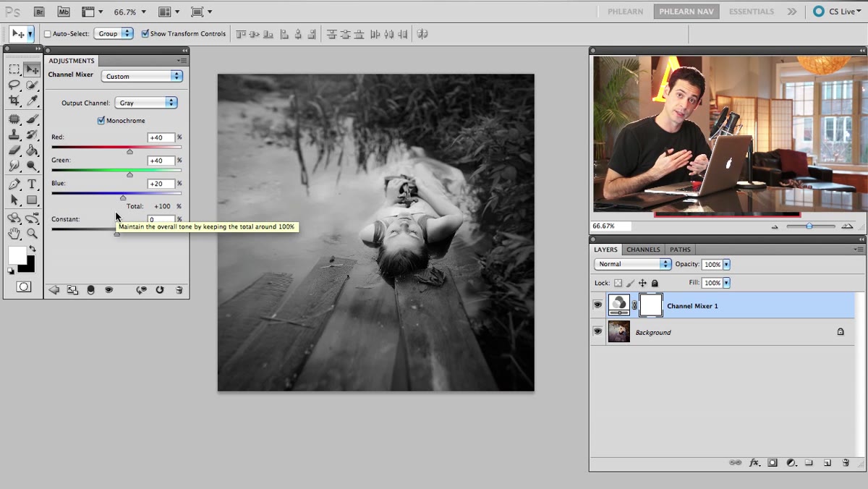Open the Output Channel dropdown

[x=148, y=103]
